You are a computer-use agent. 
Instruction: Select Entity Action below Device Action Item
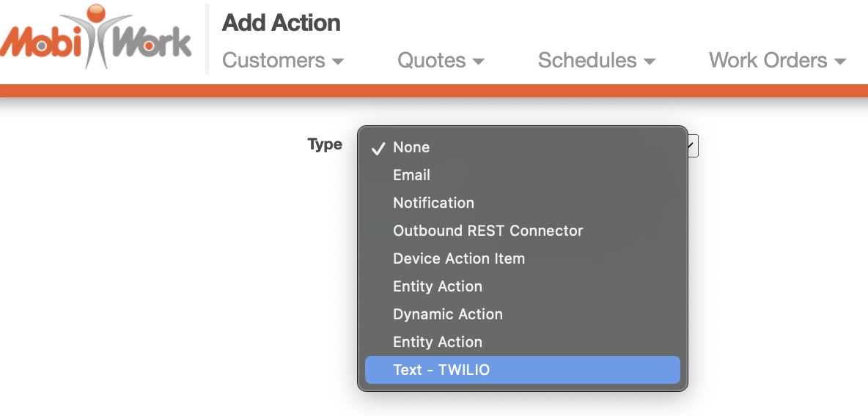click(438, 286)
